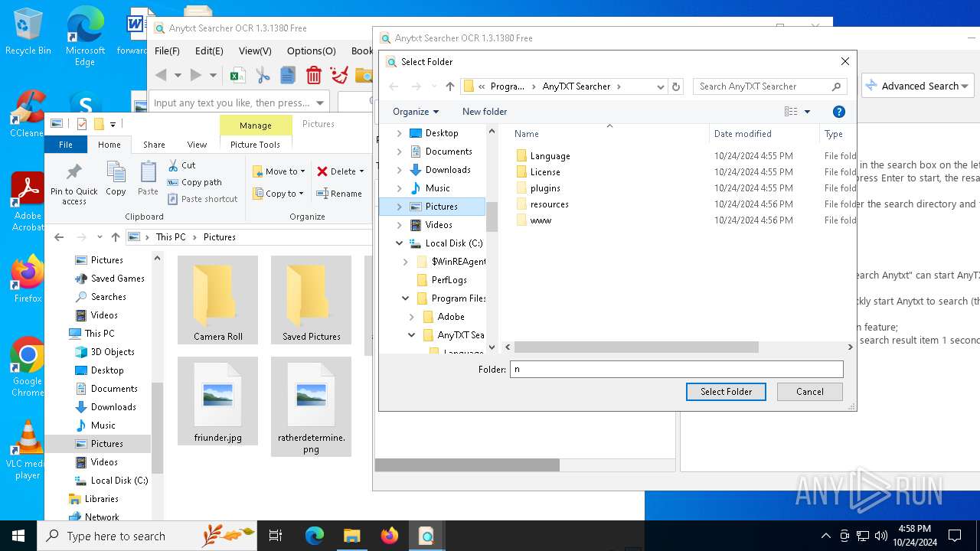This screenshot has height=551, width=980.
Task: Open the Recycle Bin desktop icon
Action: pos(28,32)
